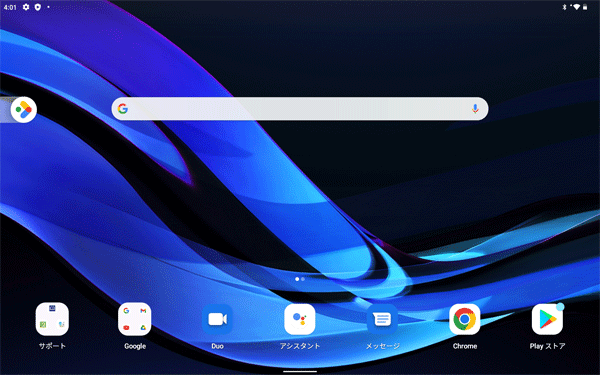Tap the shield icon in status bar
The image size is (600, 375).
tap(38, 7)
